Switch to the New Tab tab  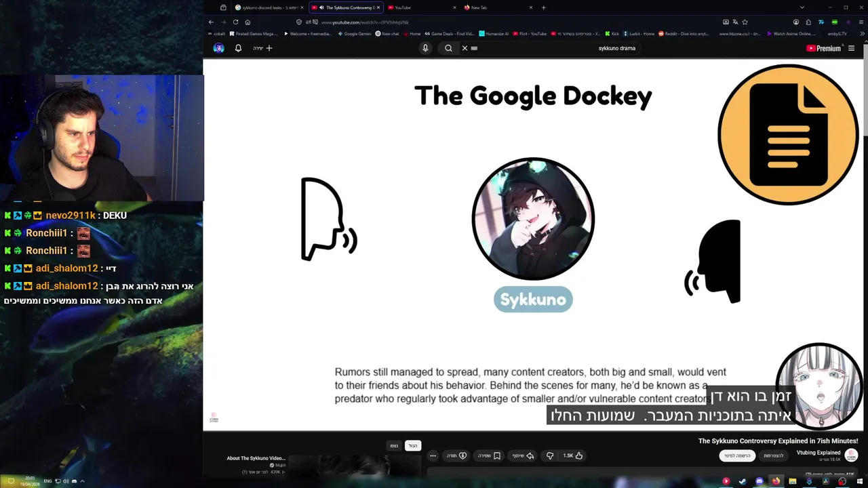(x=497, y=7)
